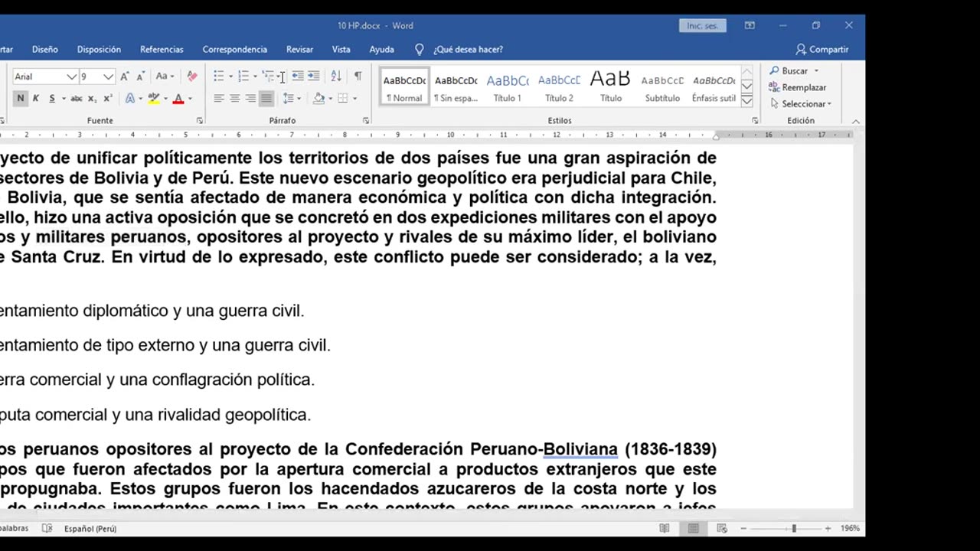The width and height of the screenshot is (980, 551).
Task: Click the lightbulb 'Tell me' icon
Action: tap(419, 49)
